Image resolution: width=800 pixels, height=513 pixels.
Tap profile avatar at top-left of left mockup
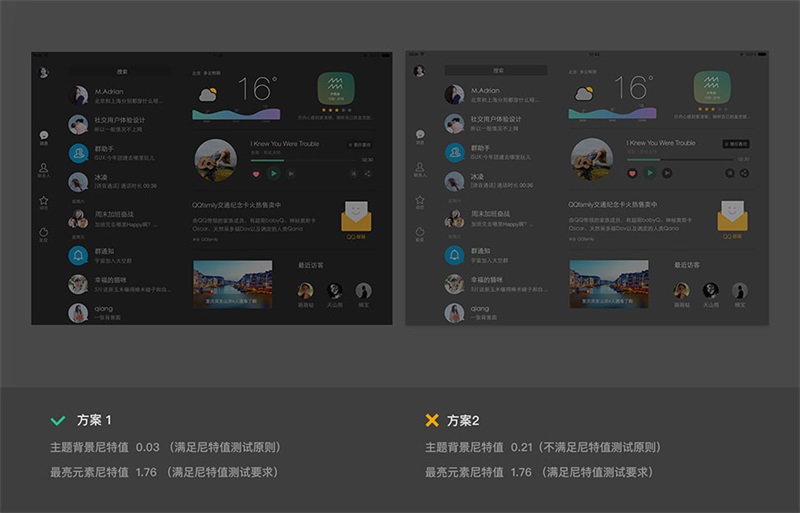(x=44, y=72)
